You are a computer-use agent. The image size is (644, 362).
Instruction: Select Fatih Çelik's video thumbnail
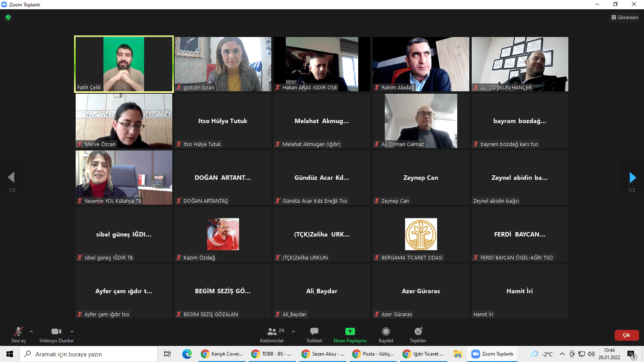[x=124, y=64]
